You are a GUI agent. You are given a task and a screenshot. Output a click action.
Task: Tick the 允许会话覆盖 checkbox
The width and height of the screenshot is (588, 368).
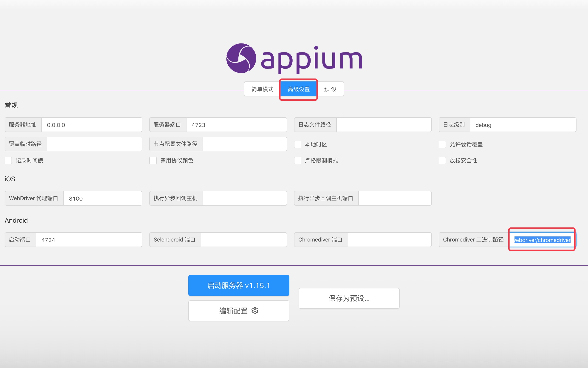click(442, 144)
